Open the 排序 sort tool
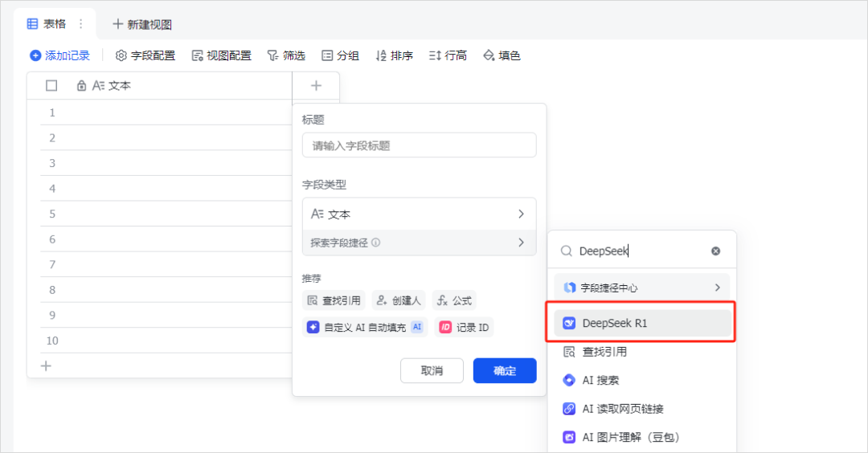Screen dimensions: 868x453 394,55
